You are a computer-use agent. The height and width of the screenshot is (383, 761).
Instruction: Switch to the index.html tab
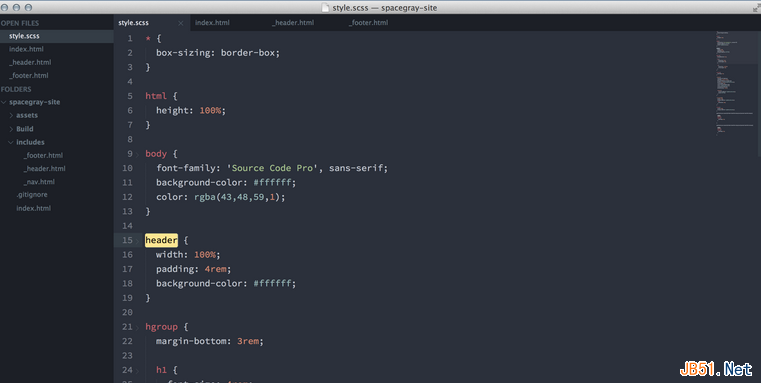[212, 23]
